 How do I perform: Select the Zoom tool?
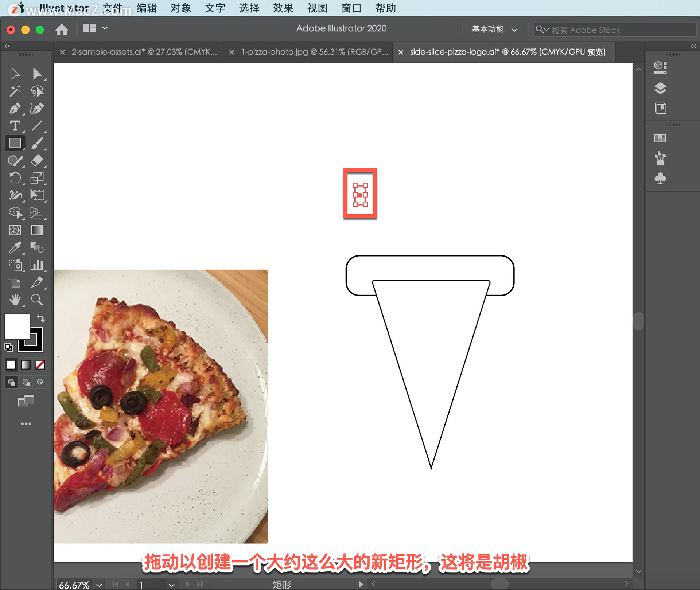tap(37, 300)
